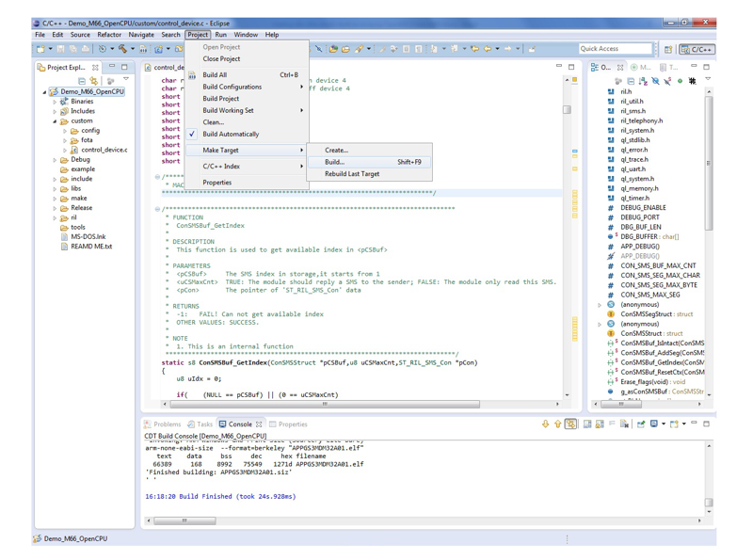Viewport: 753px width, 560px height.
Task: Close the Project Explorer view tab
Action: coord(95,68)
